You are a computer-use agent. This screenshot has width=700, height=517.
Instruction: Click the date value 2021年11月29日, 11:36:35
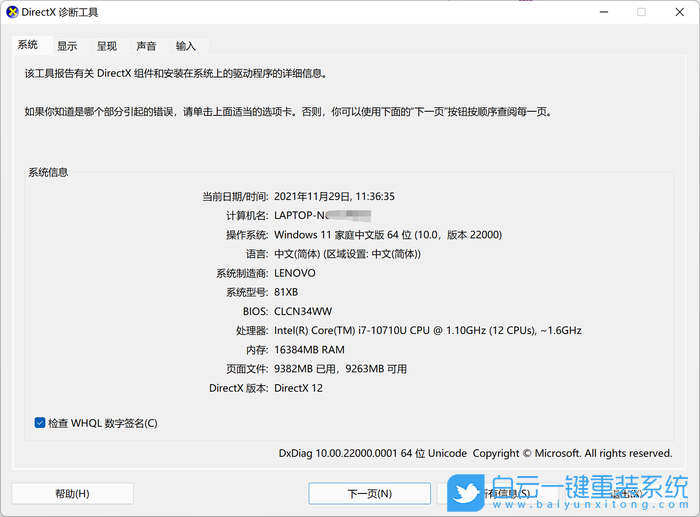pos(334,196)
